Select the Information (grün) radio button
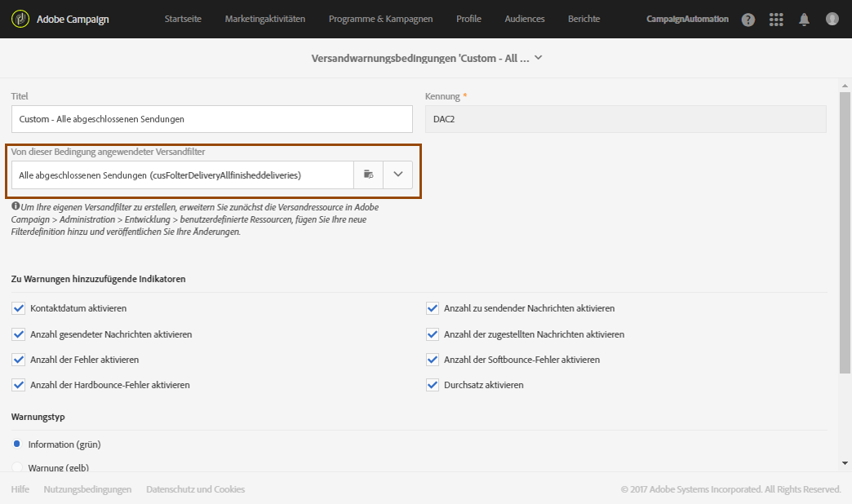Viewport: 852px width, 504px height. 17,444
